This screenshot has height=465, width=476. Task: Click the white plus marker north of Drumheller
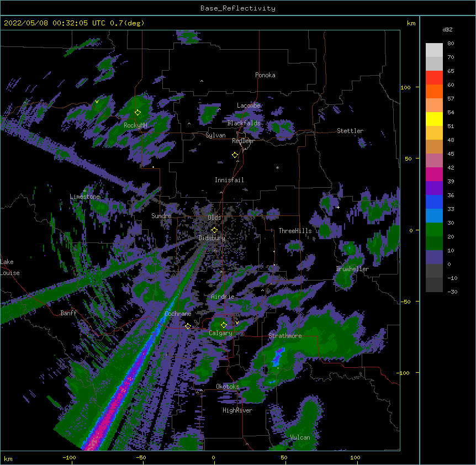point(338,207)
